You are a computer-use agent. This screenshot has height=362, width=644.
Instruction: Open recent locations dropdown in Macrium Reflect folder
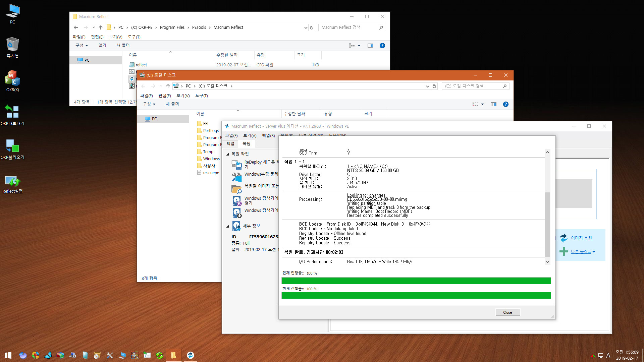[x=94, y=27]
